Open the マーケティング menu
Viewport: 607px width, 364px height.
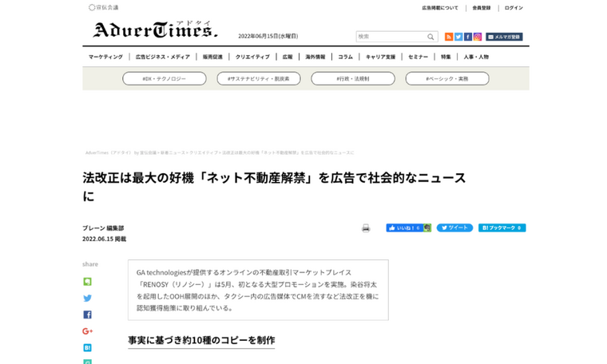(105, 57)
